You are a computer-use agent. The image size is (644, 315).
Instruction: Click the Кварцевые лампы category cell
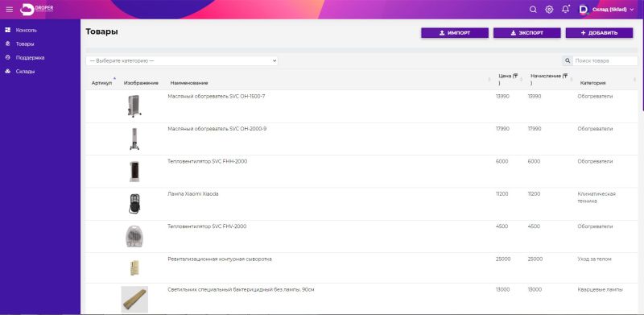tap(600, 289)
